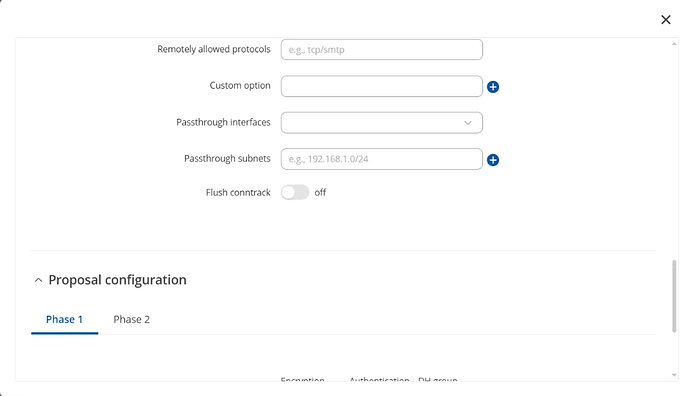Switch to the Phase 2 tab
The image size is (690, 396).
[132, 319]
